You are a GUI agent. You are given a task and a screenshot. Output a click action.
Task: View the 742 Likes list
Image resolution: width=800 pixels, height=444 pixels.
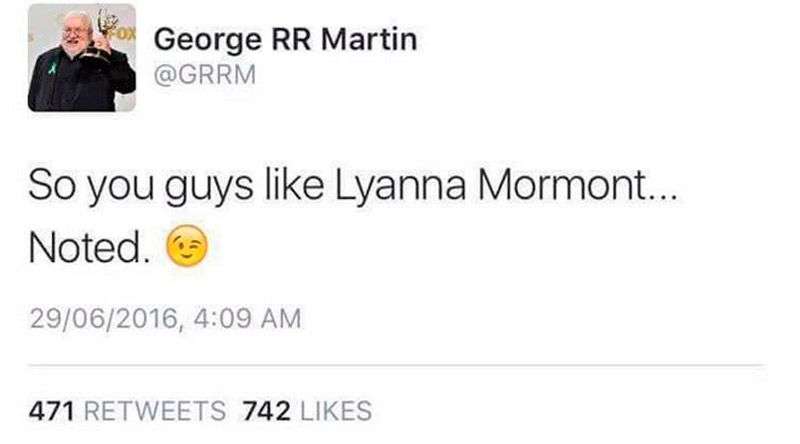(306, 410)
